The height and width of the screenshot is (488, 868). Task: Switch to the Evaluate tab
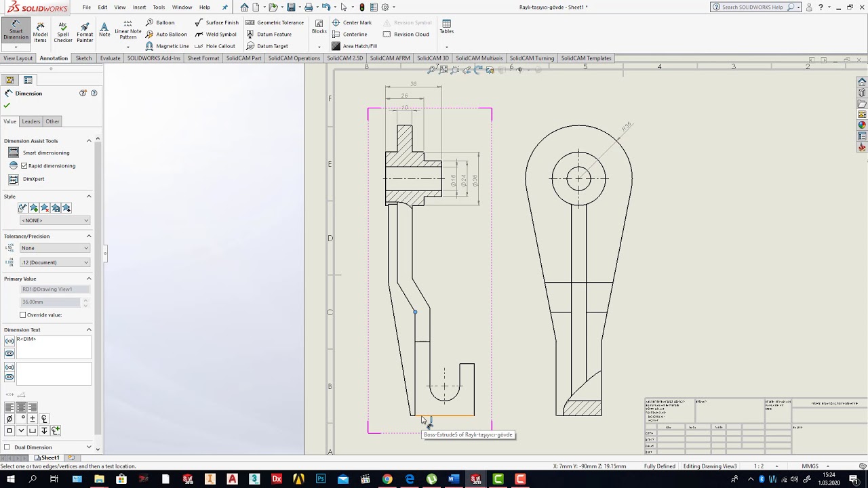coord(110,58)
